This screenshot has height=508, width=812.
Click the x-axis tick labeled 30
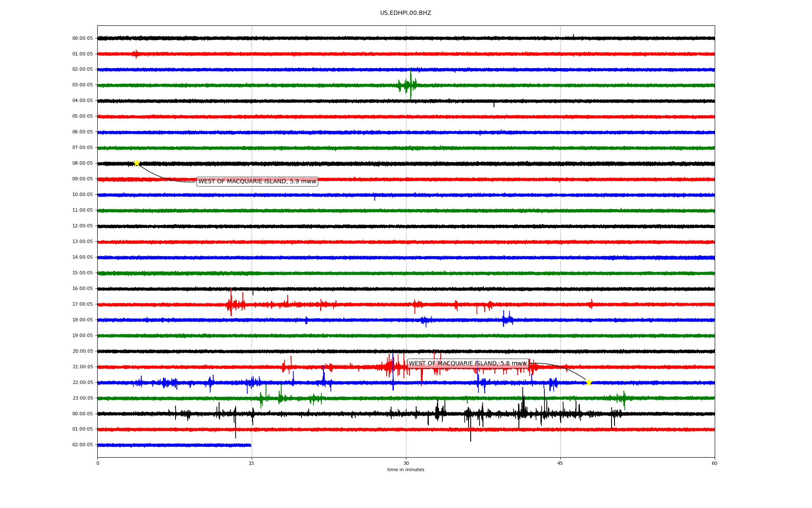[x=406, y=463]
